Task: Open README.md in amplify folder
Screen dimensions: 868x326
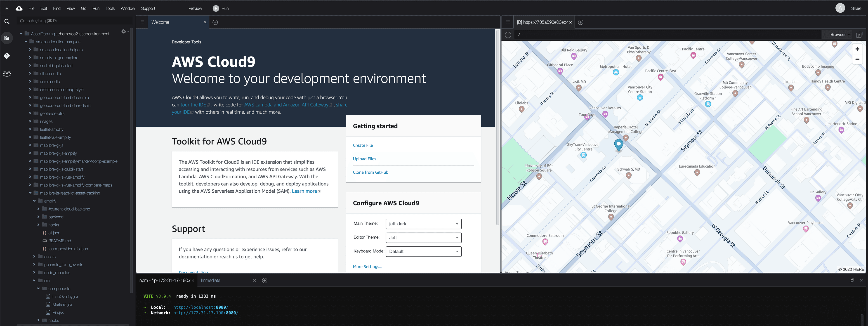Action: pyautogui.click(x=60, y=241)
